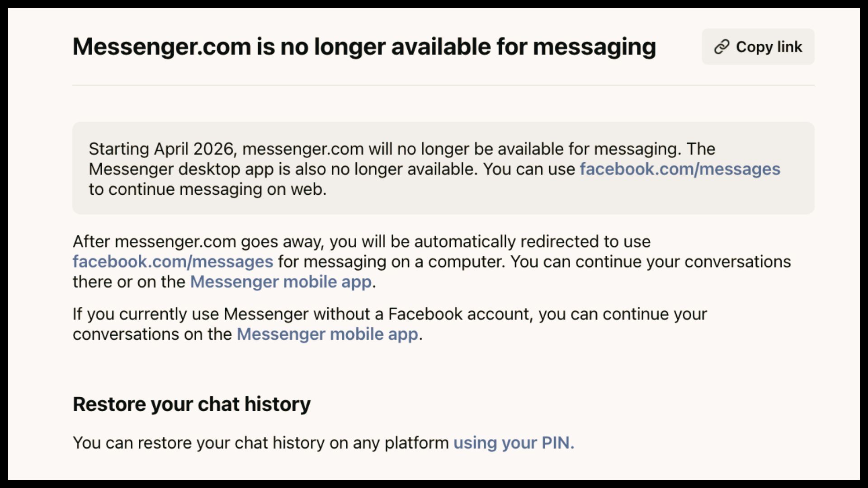The height and width of the screenshot is (488, 868).
Task: Open Messenger mobile app link after "there or on the"
Action: [x=281, y=282]
